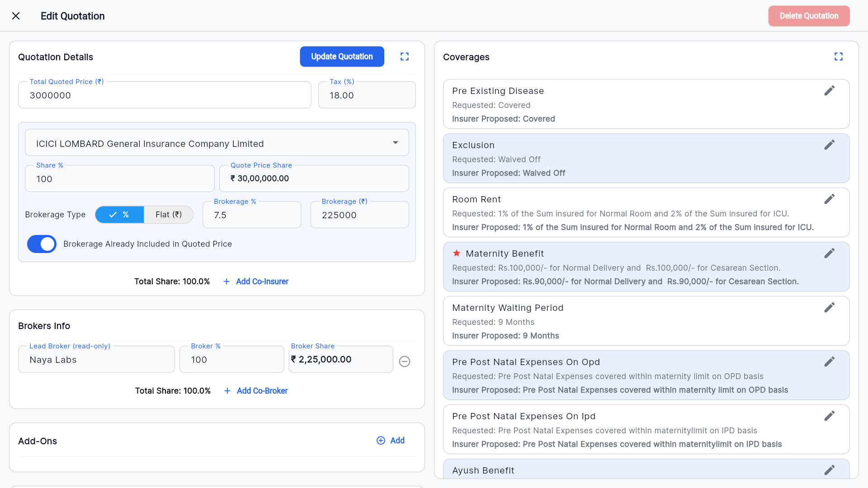The height and width of the screenshot is (488, 868).
Task: Edit Maternity Benefit coverage
Action: 829,253
